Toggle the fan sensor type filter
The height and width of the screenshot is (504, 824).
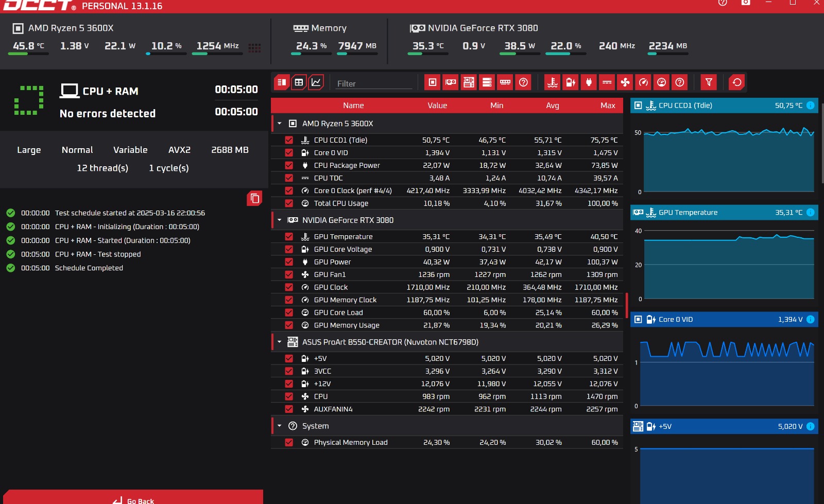coord(625,82)
